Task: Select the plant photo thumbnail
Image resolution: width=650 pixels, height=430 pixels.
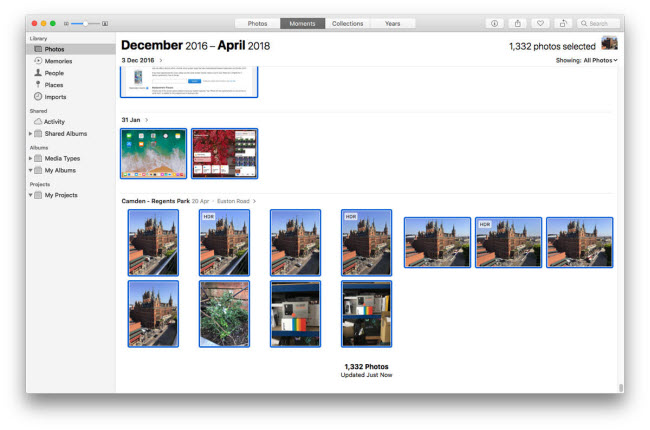Action: [224, 313]
